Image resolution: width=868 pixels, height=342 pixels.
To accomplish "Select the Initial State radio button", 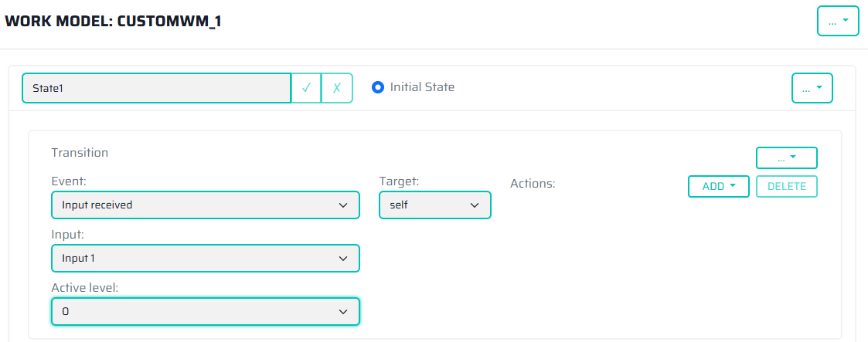I will pyautogui.click(x=378, y=87).
